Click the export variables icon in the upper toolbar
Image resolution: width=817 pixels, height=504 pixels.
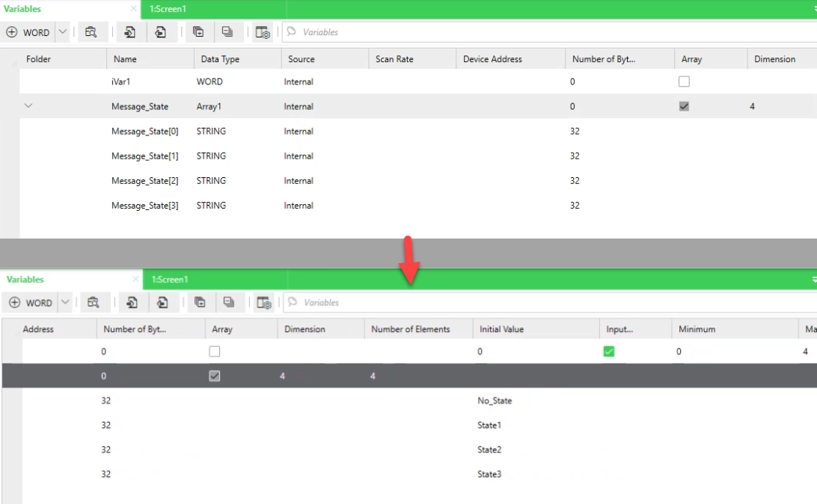tap(160, 32)
